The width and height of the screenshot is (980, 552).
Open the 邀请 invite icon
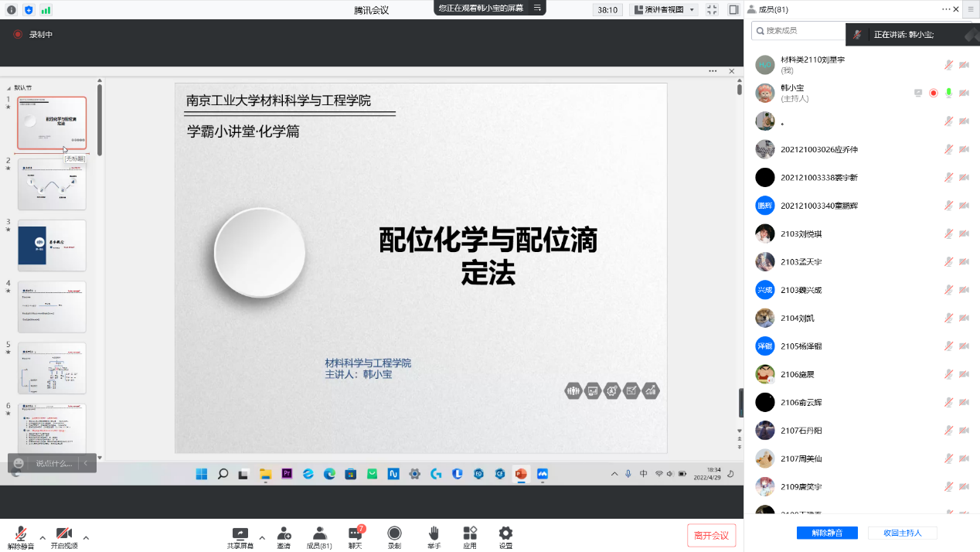[284, 533]
